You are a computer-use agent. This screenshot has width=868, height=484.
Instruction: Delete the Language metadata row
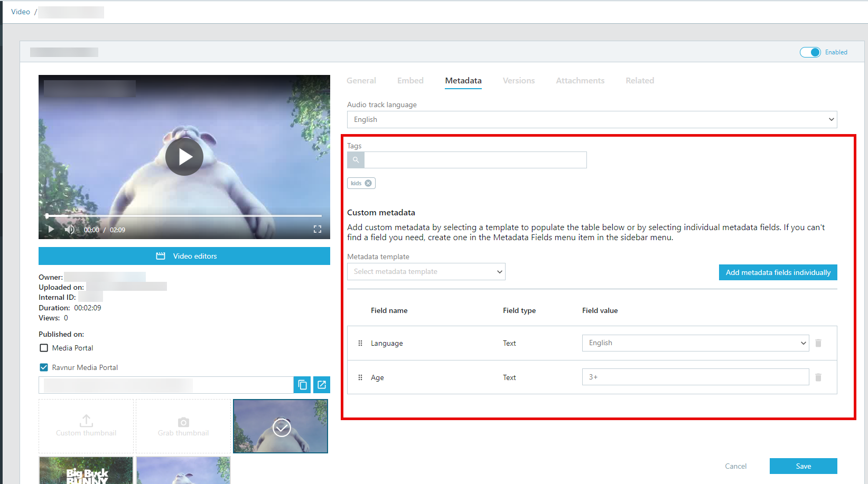(x=818, y=343)
